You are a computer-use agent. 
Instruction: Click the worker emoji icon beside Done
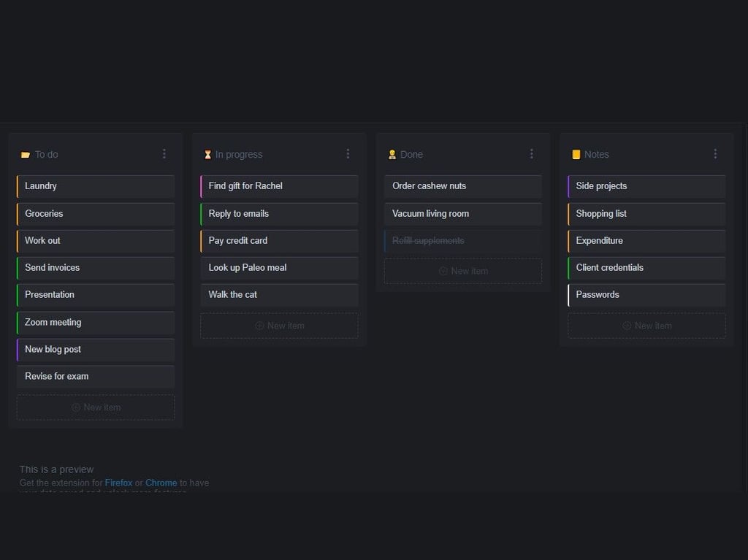pos(392,155)
